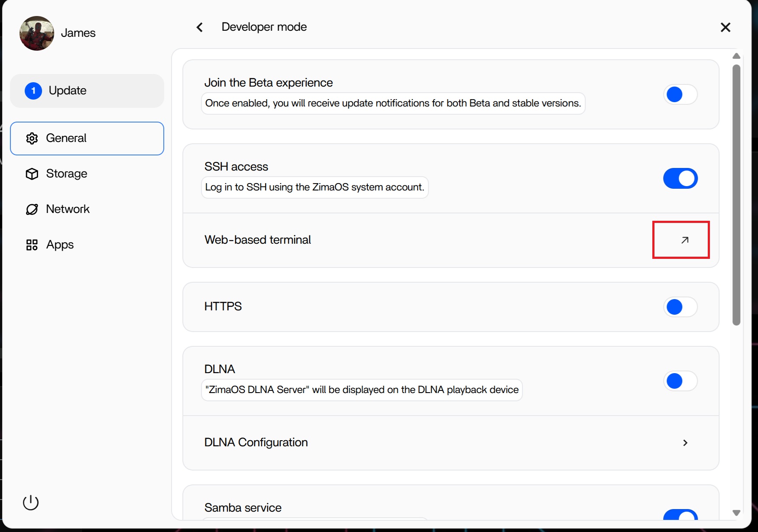Click the Apps grid icon

(32, 245)
